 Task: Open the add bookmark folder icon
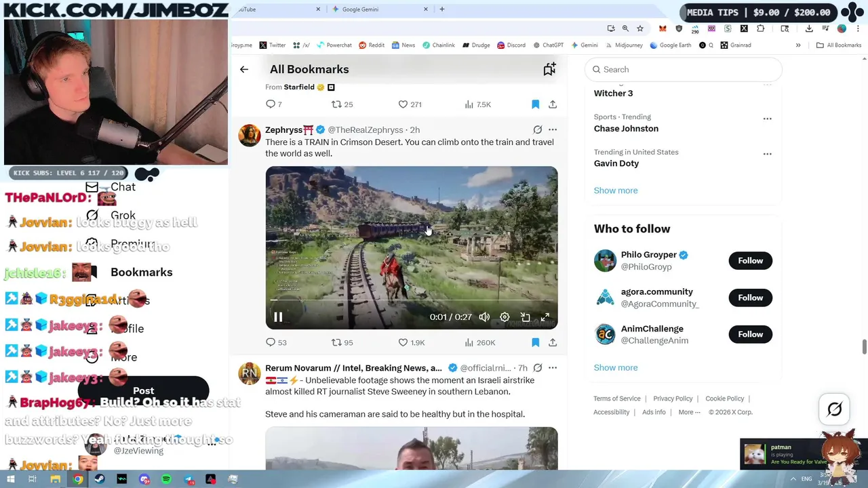549,69
